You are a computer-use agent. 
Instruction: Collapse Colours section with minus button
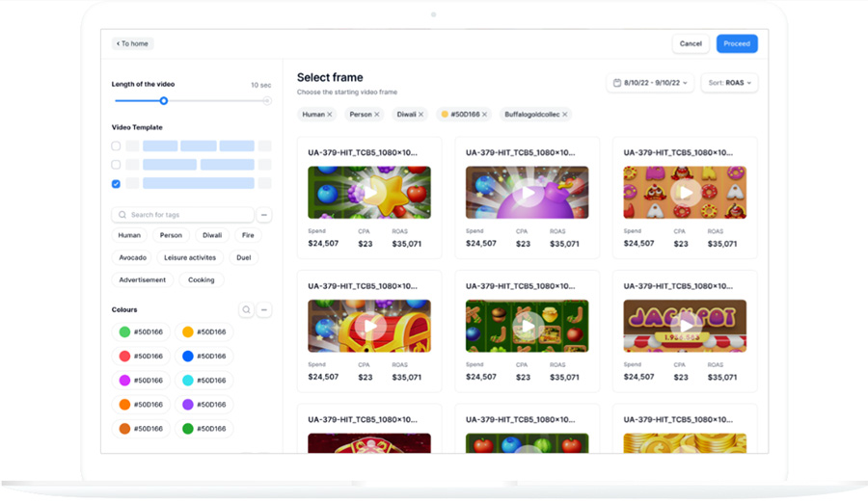tap(264, 310)
